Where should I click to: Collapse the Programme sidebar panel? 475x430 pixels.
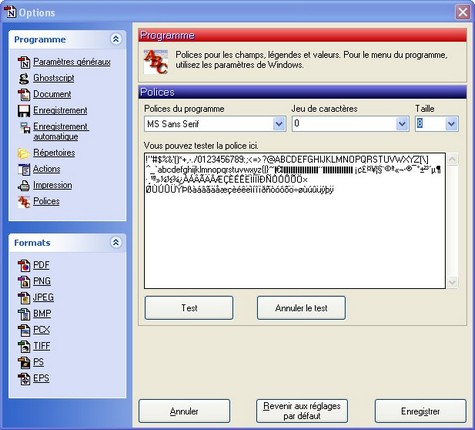click(116, 39)
